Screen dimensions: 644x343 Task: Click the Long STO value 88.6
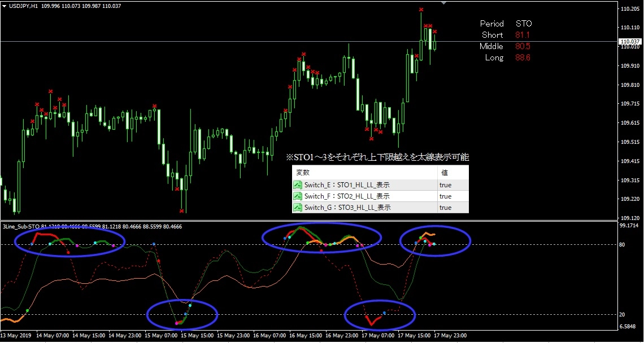coord(523,58)
